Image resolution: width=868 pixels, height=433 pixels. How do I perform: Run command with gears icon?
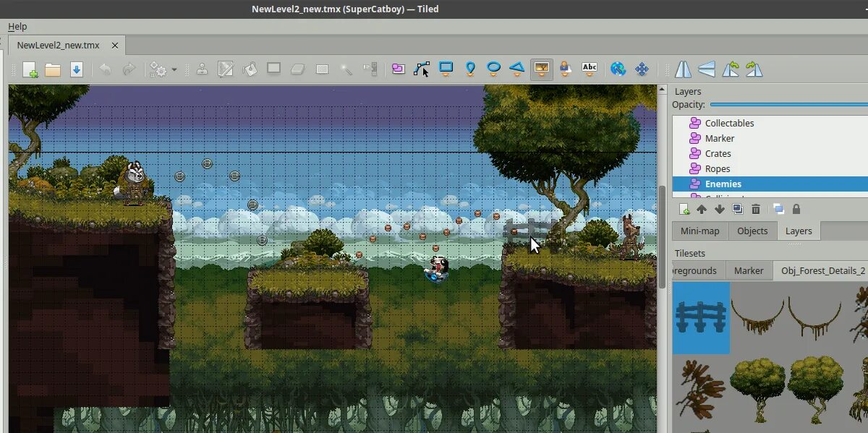click(157, 69)
